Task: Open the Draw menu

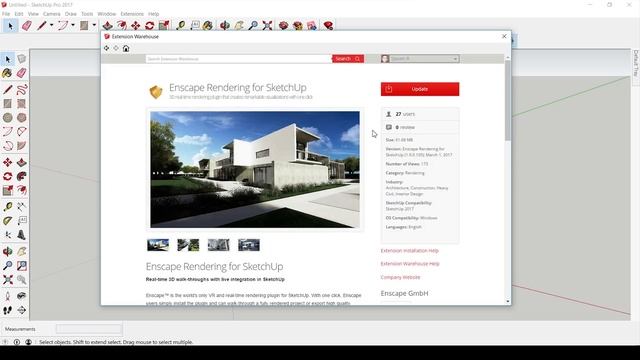Action: [x=71, y=14]
